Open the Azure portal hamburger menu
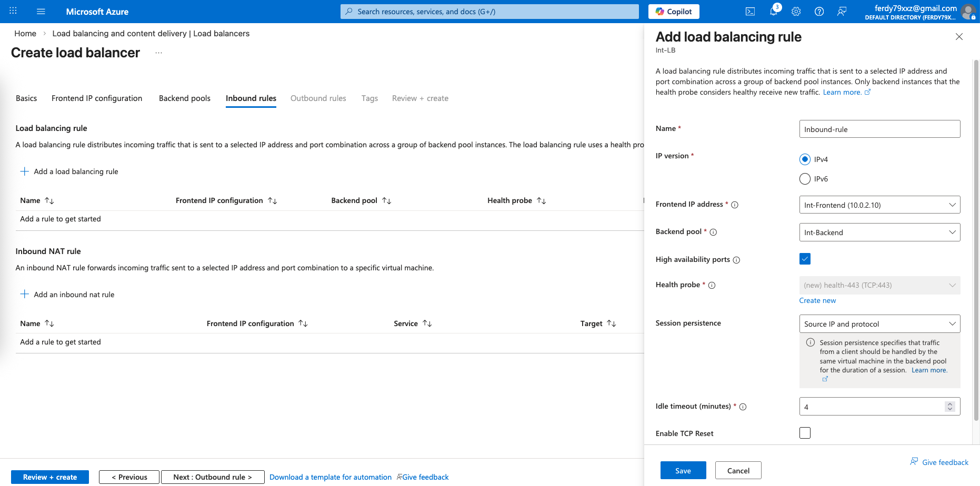 tap(41, 12)
